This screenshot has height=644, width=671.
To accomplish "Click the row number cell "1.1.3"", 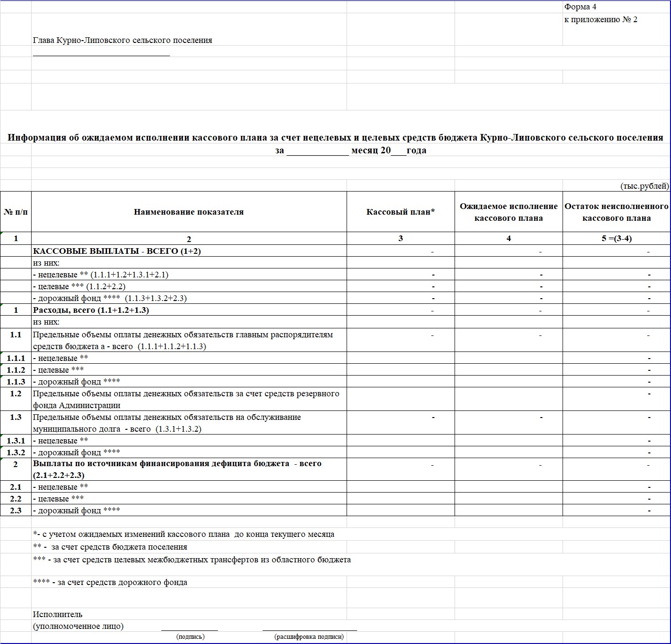I will tap(16, 382).
